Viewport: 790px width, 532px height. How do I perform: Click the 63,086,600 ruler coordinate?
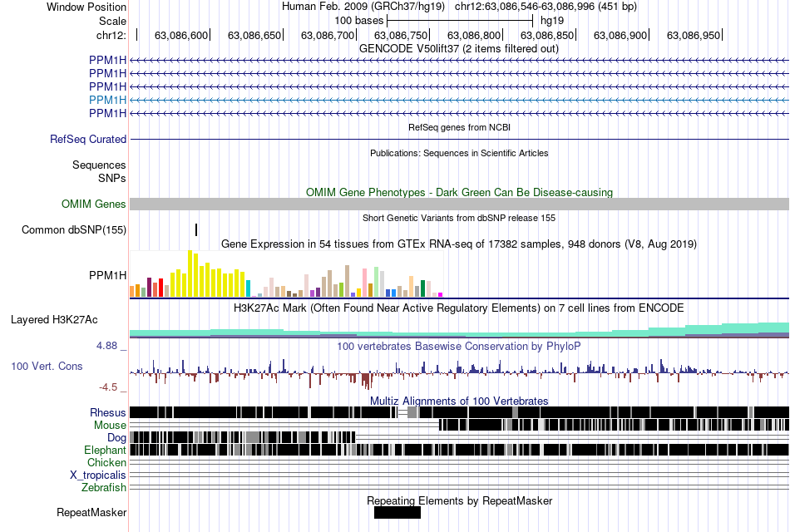pos(181,35)
